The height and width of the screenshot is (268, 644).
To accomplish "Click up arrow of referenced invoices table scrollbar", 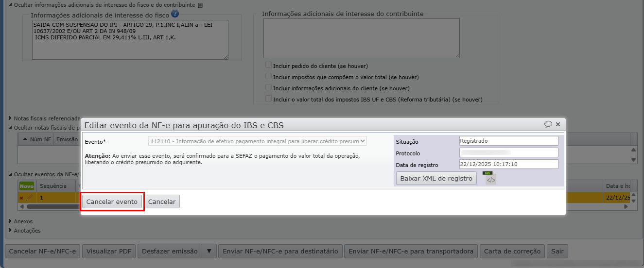I will click(x=633, y=150).
